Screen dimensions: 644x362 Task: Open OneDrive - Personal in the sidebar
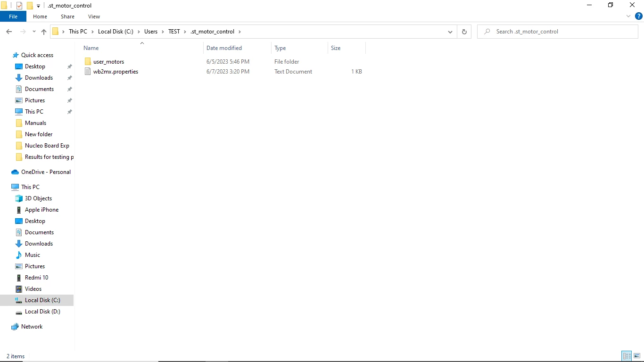coord(46,172)
